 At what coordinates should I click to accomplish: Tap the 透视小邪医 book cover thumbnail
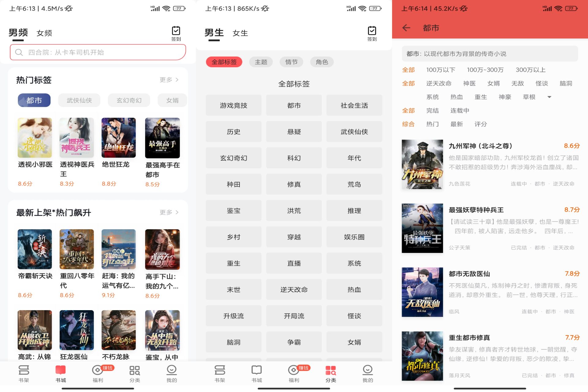[x=35, y=138]
